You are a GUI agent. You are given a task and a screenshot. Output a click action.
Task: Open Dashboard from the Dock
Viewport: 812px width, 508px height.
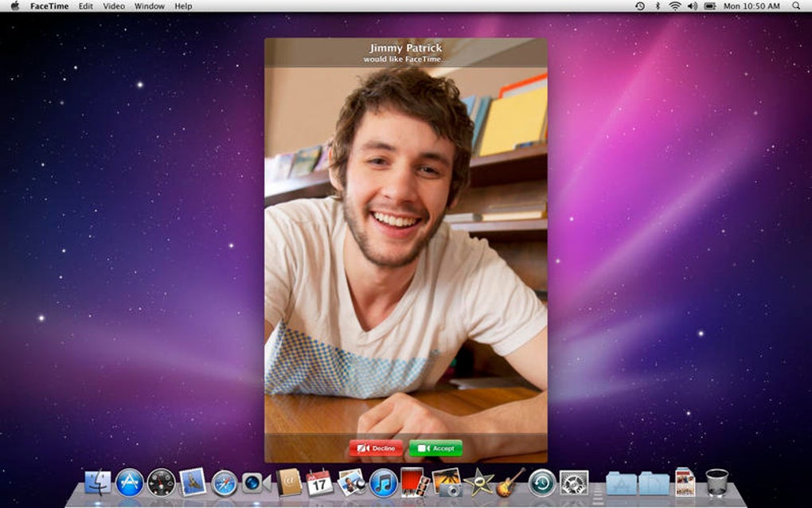click(161, 483)
